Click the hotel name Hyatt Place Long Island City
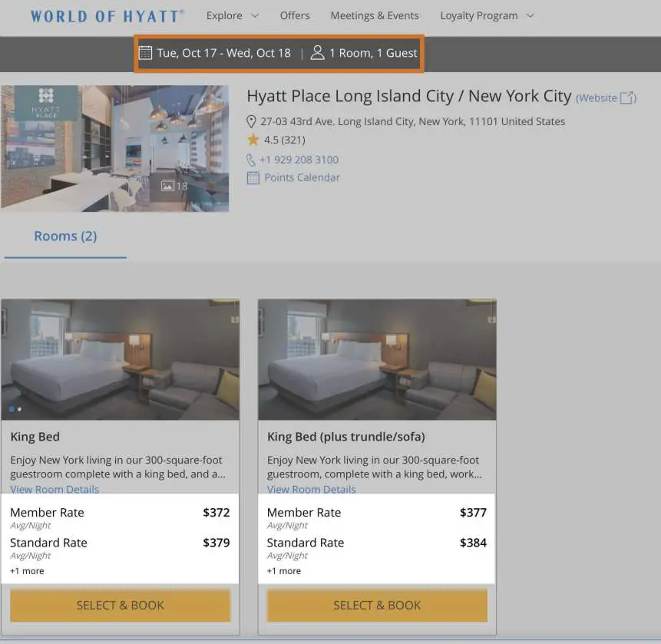Image resolution: width=661 pixels, height=644 pixels. 409,96
